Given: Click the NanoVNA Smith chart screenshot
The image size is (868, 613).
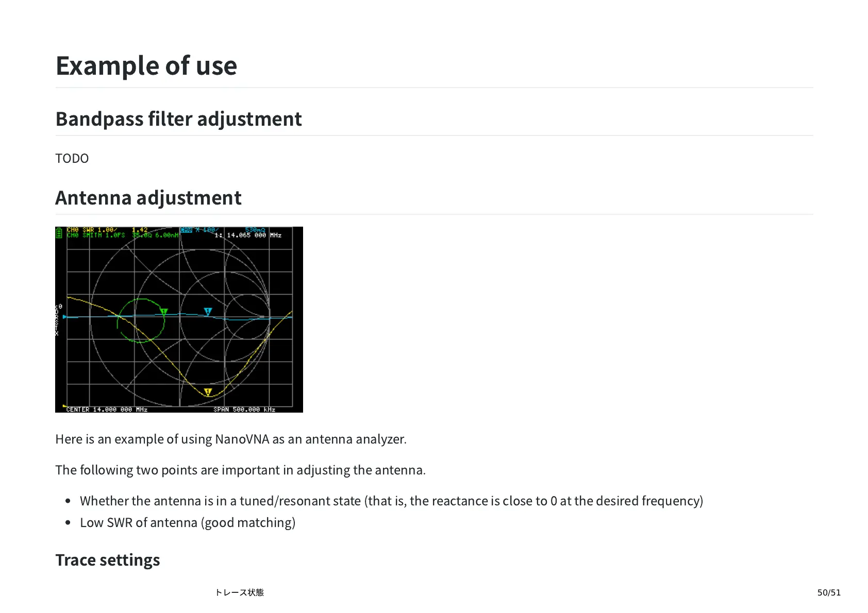Looking at the screenshot, I should click(179, 319).
